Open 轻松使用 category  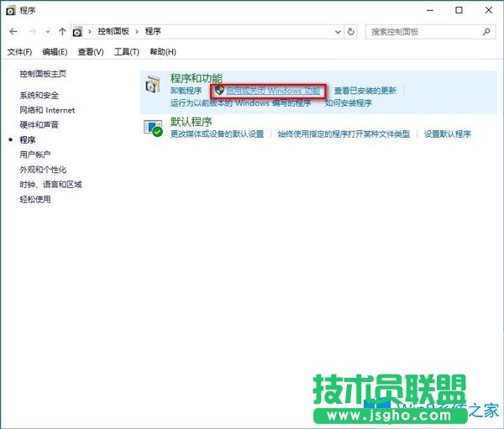tap(35, 199)
